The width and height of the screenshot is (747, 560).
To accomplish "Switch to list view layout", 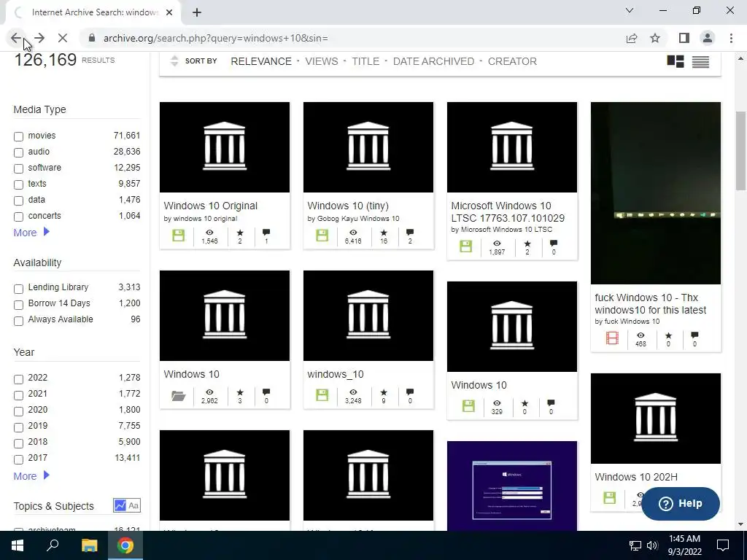I will (x=700, y=61).
